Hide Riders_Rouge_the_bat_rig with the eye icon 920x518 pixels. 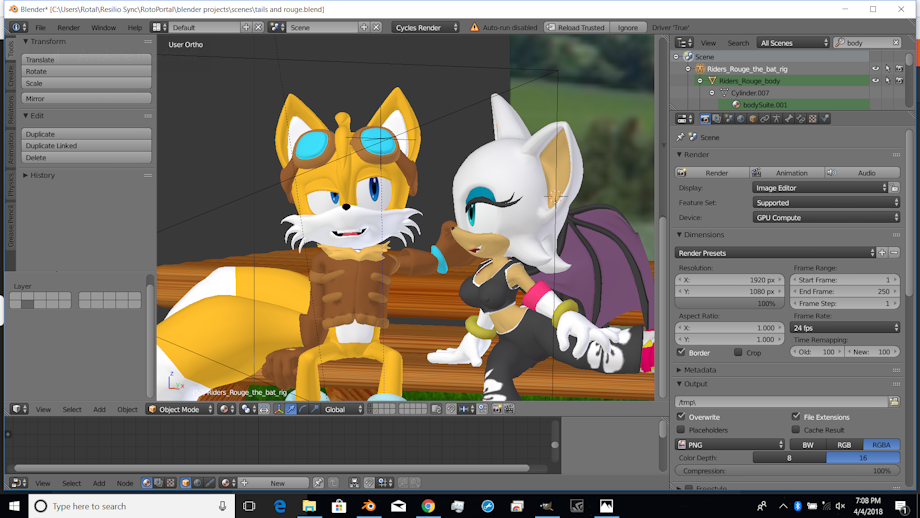[875, 69]
